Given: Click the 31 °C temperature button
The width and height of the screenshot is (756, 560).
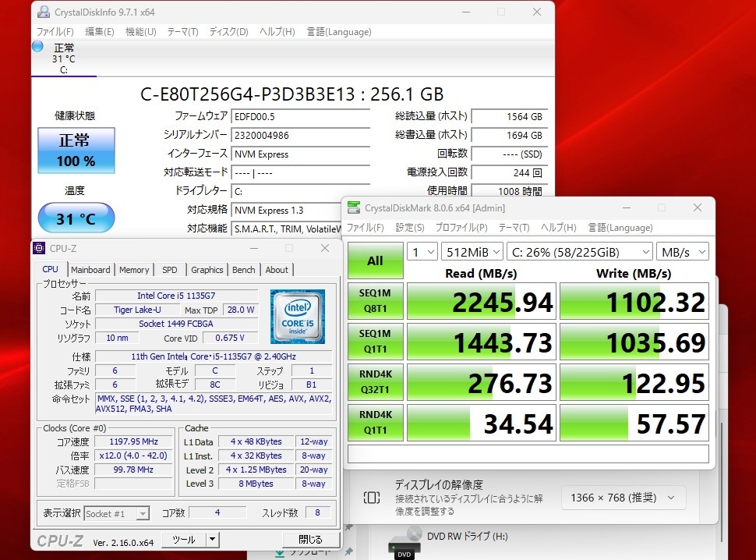Looking at the screenshot, I should [76, 218].
